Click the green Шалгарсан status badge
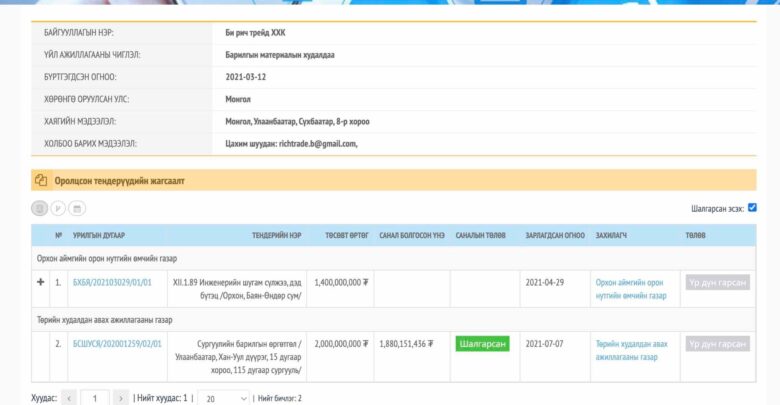 coord(482,343)
